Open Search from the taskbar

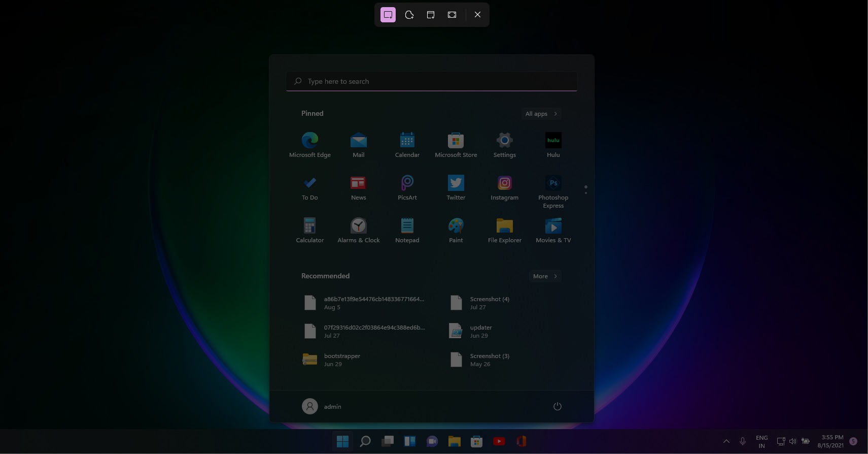(365, 441)
